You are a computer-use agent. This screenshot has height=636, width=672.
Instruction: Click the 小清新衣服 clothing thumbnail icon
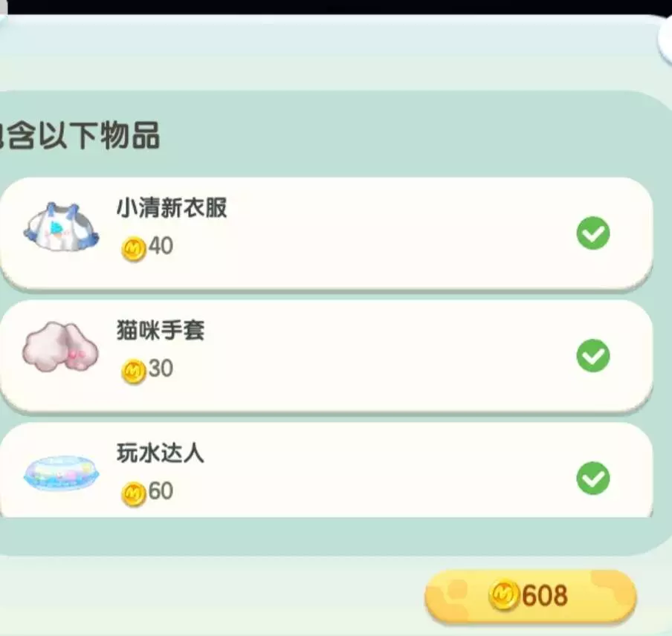(61, 227)
